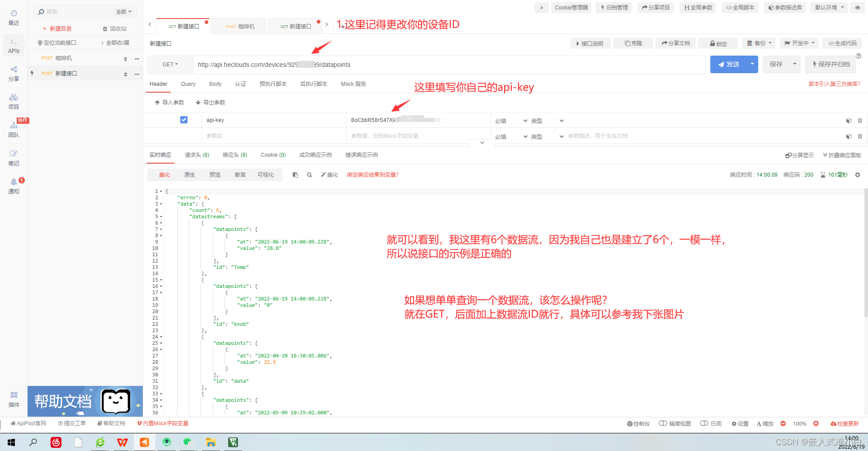The height and width of the screenshot is (451, 868).
Task: Toggle 精简视图 mode
Action: coord(674,423)
